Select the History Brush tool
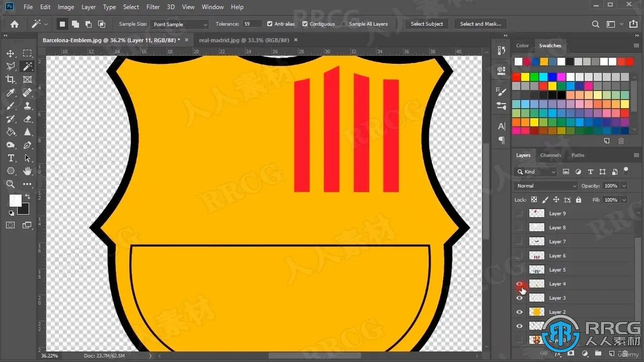The width and height of the screenshot is (644, 362). (x=11, y=119)
